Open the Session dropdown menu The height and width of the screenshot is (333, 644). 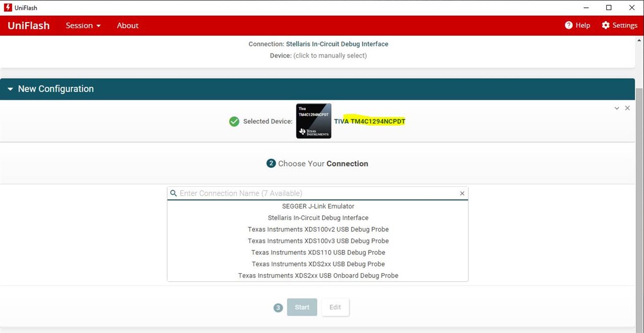coord(83,26)
